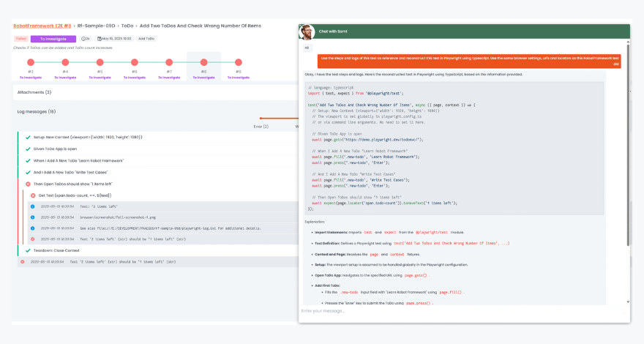Click the red error icon beside Get Text keyword
The height and width of the screenshot is (344, 644).
pos(33,195)
